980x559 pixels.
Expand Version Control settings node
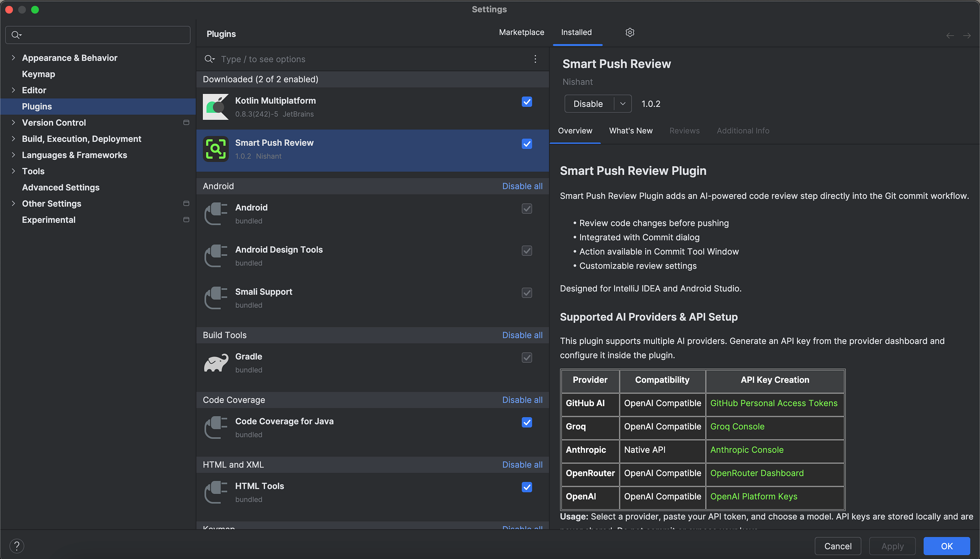pyautogui.click(x=14, y=122)
